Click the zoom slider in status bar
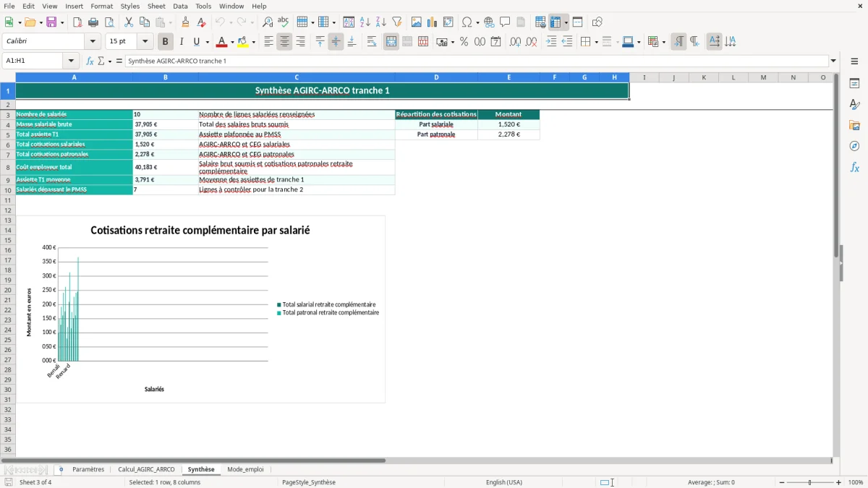Viewport: 868px width, 488px height. tap(809, 482)
